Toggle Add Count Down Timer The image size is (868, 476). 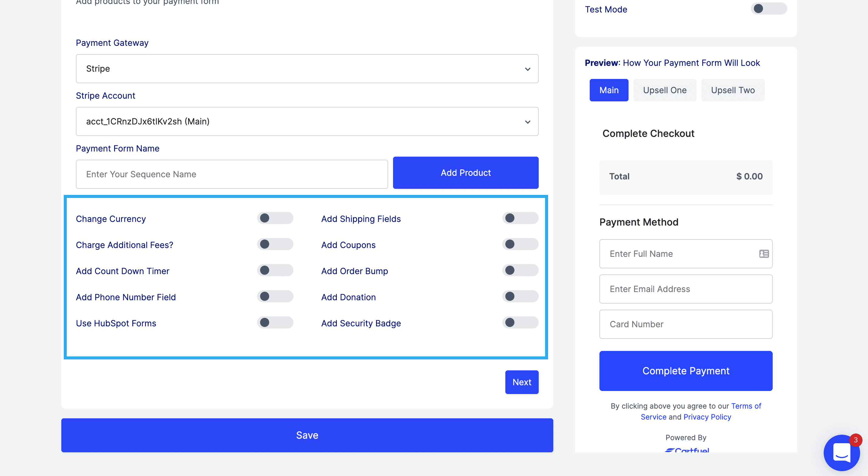(275, 270)
